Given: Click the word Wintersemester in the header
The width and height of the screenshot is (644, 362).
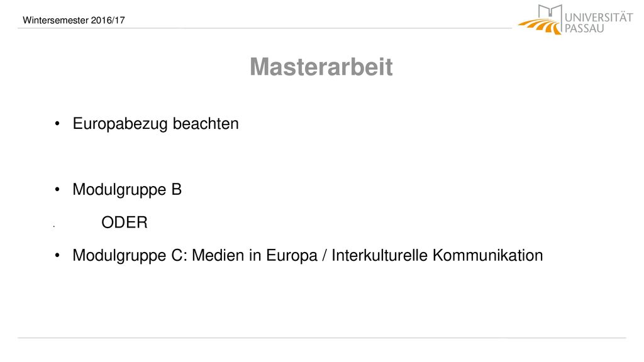Looking at the screenshot, I should [56, 20].
